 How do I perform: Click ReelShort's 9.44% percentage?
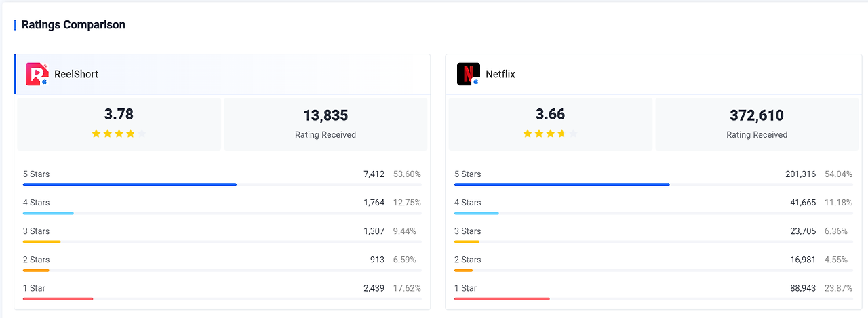[405, 231]
